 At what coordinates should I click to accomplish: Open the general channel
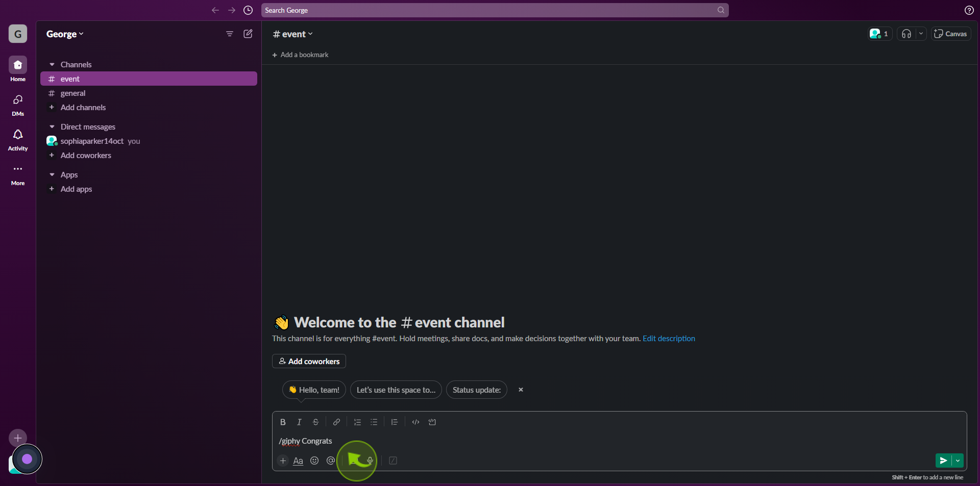coord(149,93)
